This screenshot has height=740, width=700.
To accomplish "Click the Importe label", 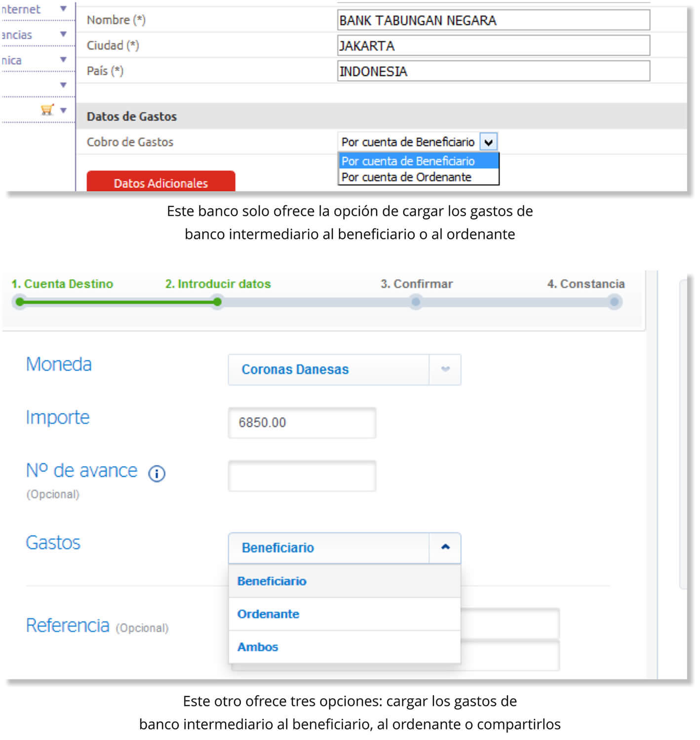I will point(58,418).
